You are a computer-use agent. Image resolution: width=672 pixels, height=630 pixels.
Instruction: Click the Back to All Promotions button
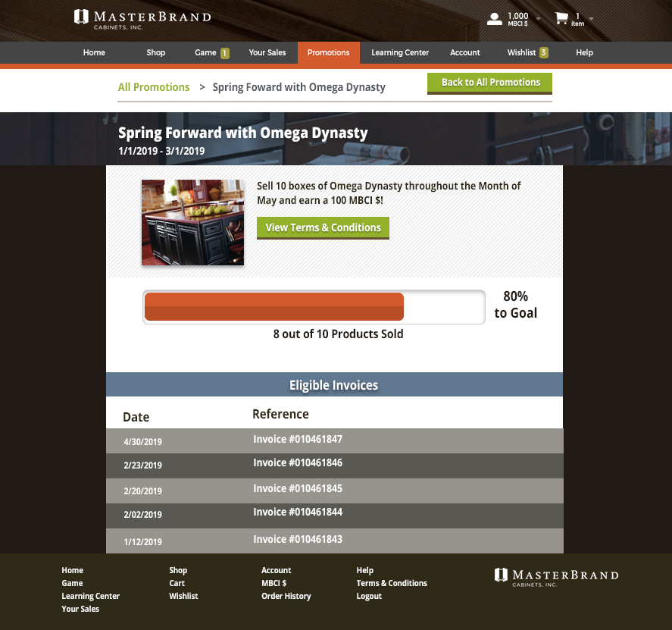click(489, 83)
